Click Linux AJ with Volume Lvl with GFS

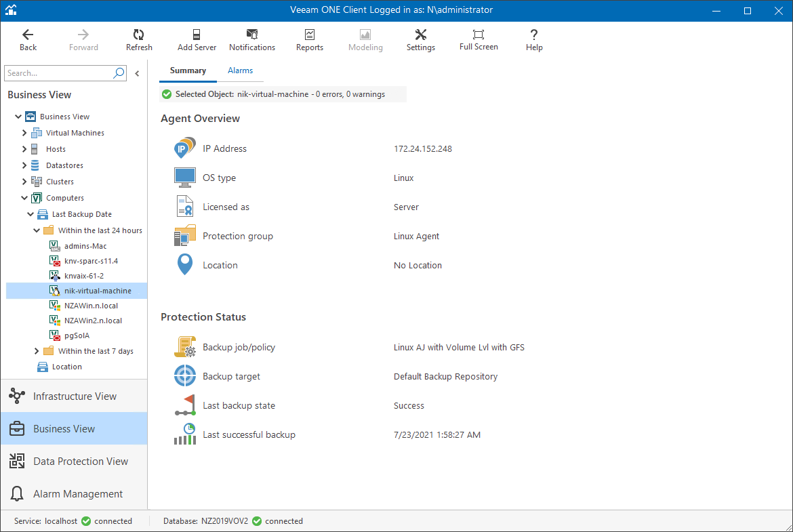point(459,348)
